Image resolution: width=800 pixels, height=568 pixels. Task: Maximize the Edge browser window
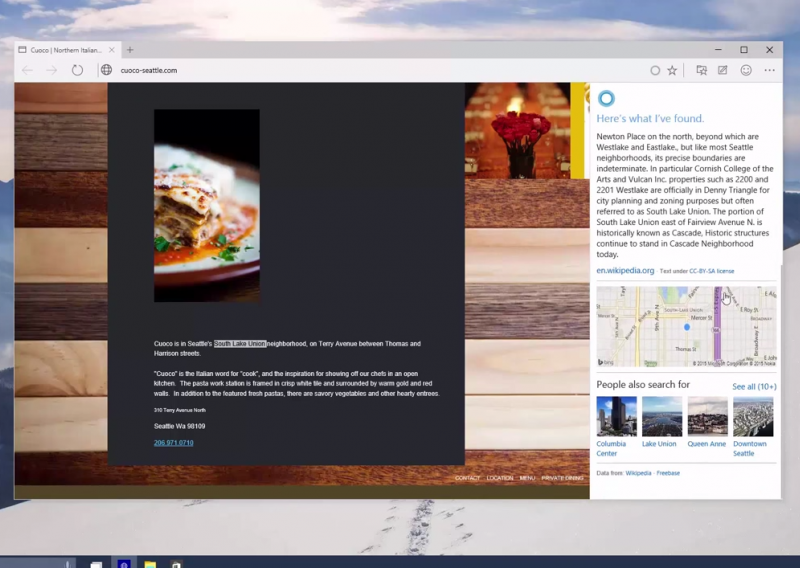tap(744, 50)
